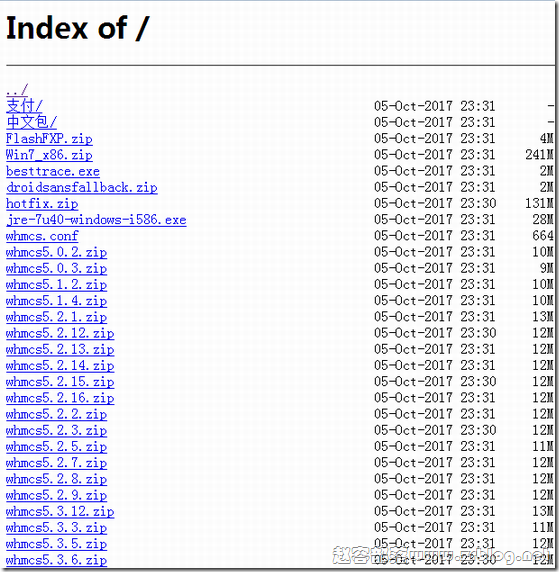Click the 11M size of whmcs5.2.5.zip
Screen dimensions: 559x572
[x=543, y=447]
